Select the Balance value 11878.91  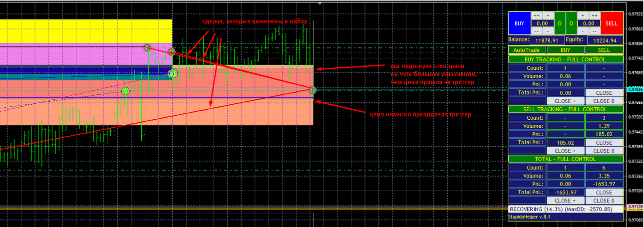[x=547, y=40]
